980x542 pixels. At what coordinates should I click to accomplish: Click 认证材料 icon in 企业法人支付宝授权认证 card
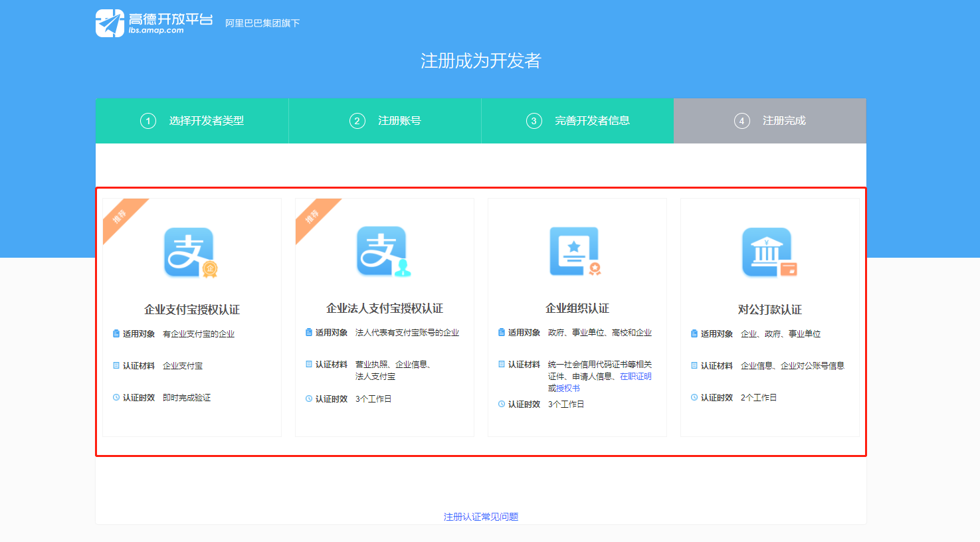tap(309, 364)
